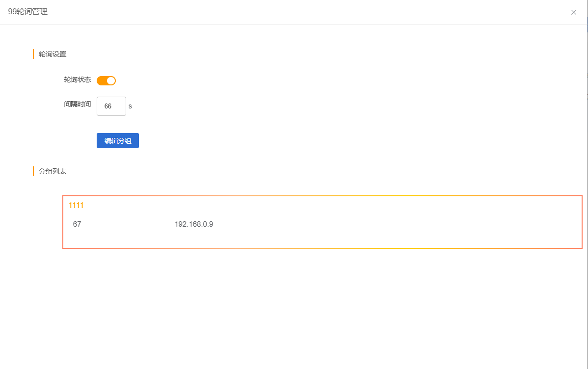Image resolution: width=588 pixels, height=369 pixels.
Task: Select the group name 1111
Action: [76, 205]
